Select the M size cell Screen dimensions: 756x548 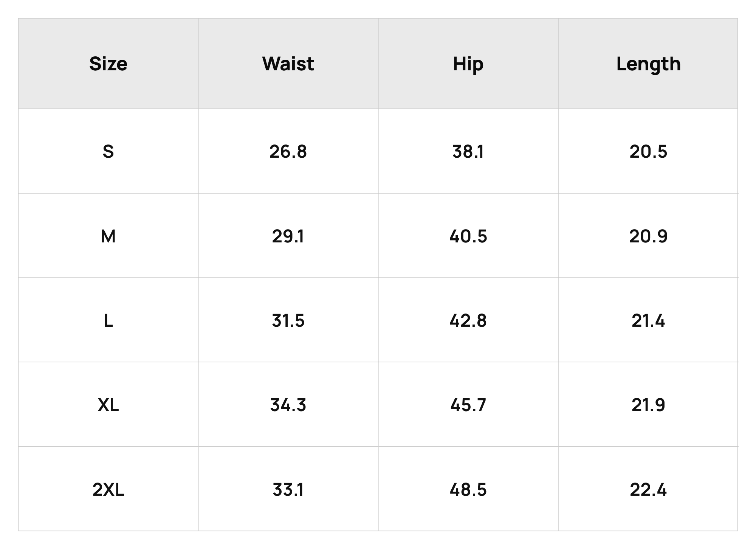(108, 236)
